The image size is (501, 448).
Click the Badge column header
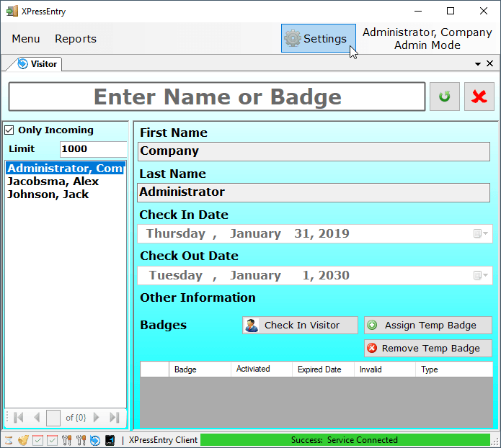(x=200, y=369)
